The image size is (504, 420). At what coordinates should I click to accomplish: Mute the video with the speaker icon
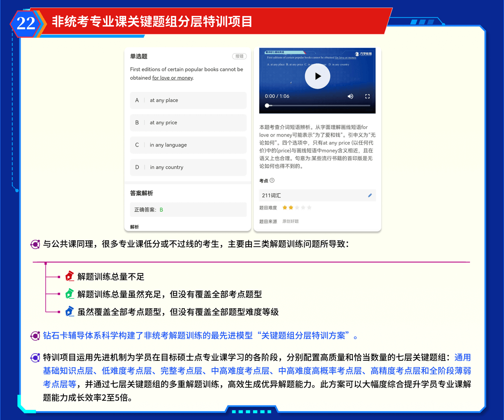point(350,96)
